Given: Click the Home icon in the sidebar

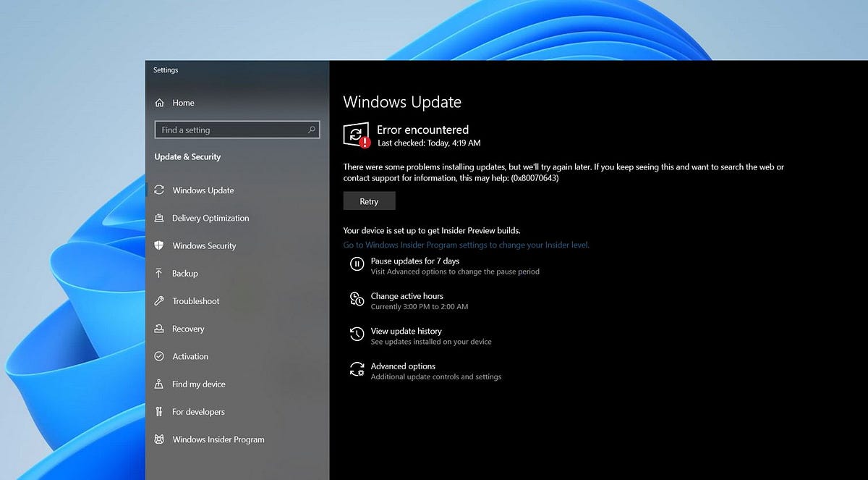Looking at the screenshot, I should pos(159,103).
